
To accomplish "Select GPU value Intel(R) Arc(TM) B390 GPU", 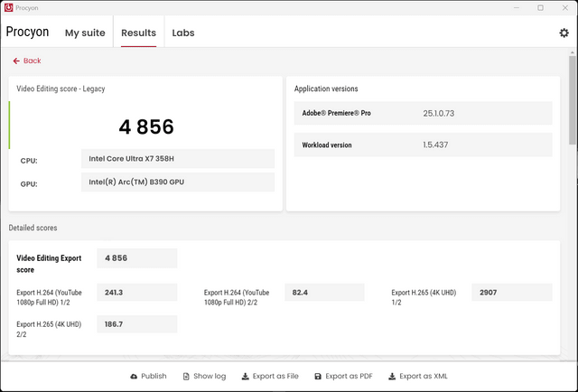I will [x=178, y=182].
